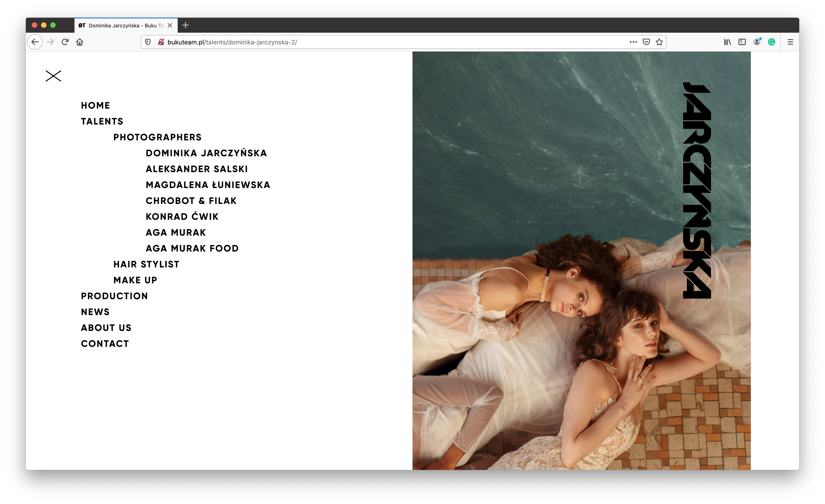Go to the Contact page
This screenshot has width=825, height=504.
105,344
